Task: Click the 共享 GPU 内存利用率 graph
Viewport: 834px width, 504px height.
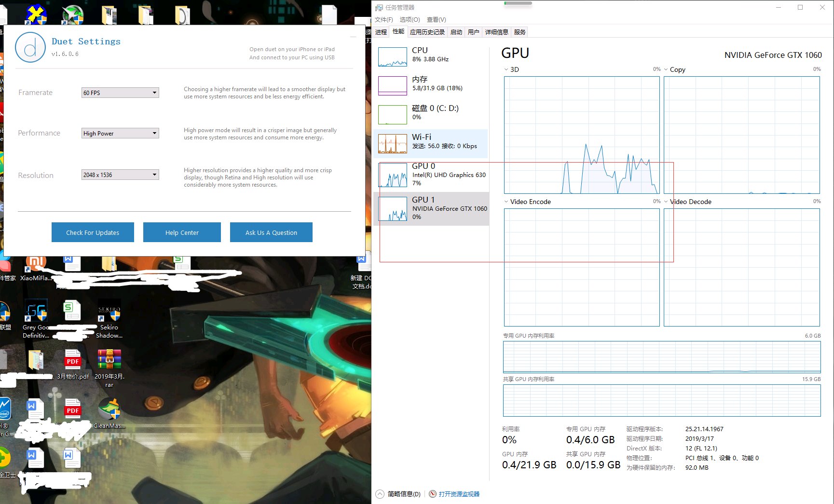Action: (662, 400)
